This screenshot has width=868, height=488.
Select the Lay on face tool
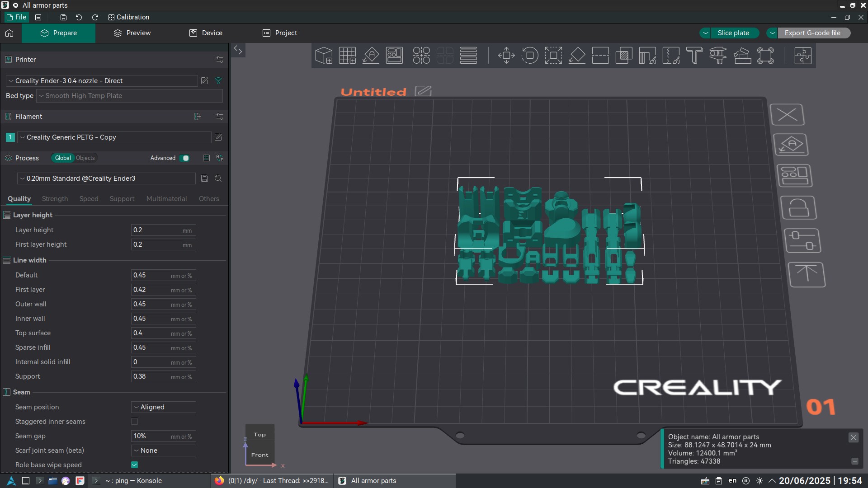(x=577, y=56)
